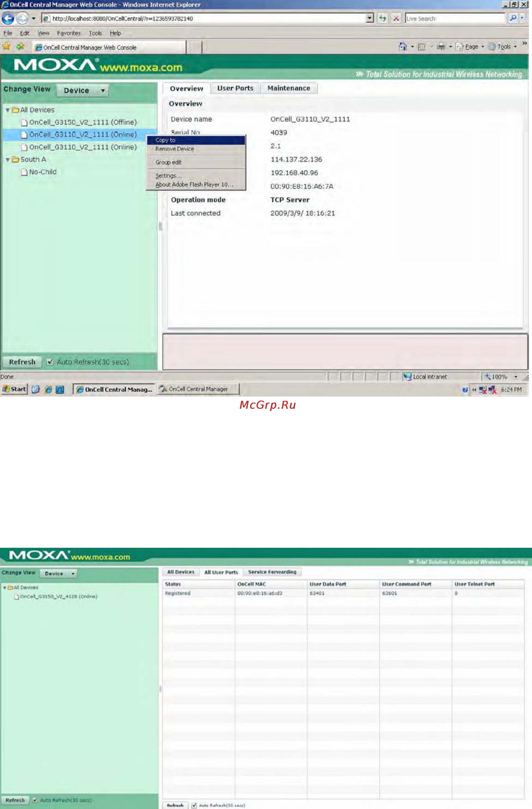Switch to the Maintenance tab
Screen dimensions: 532x809
click(x=289, y=88)
